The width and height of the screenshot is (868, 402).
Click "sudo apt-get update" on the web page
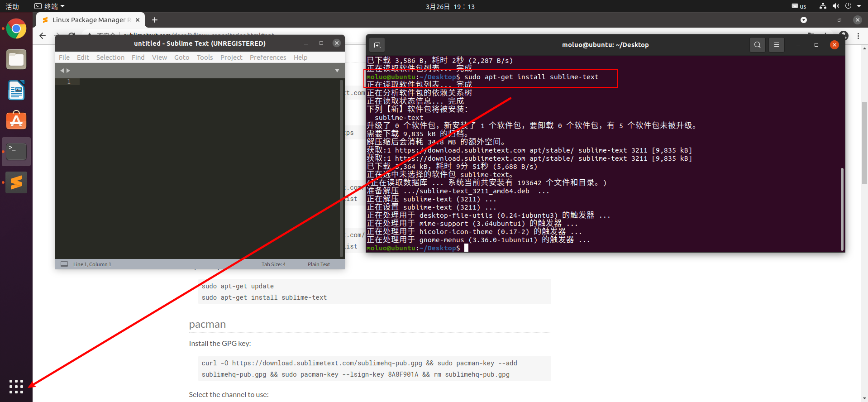point(238,286)
